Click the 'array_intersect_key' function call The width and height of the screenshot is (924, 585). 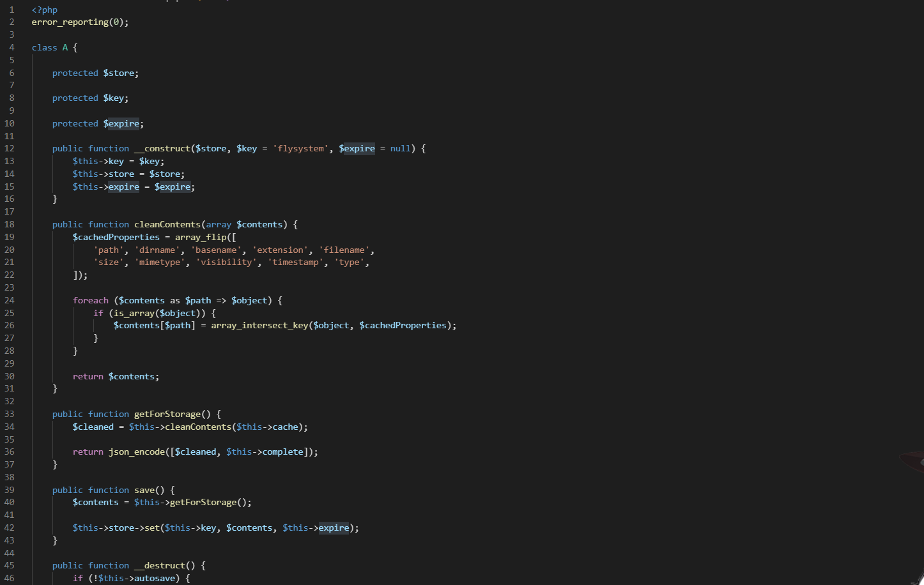pyautogui.click(x=260, y=326)
